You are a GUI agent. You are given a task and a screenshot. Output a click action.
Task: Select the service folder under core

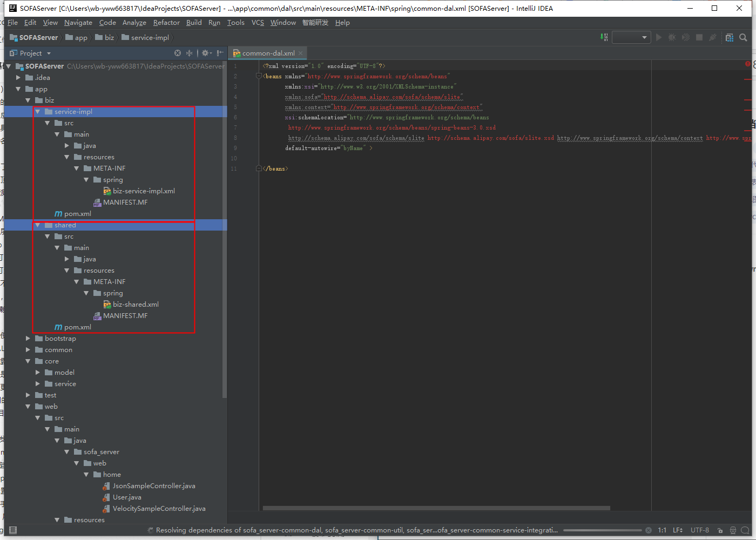65,384
